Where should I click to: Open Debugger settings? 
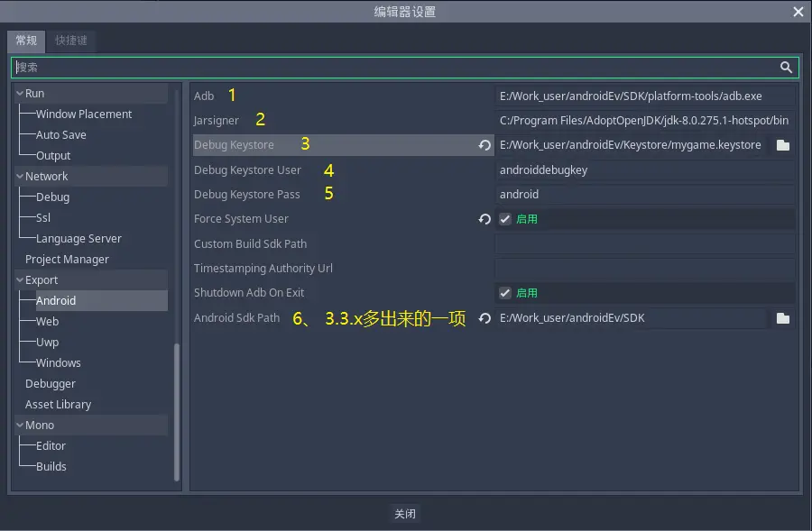(x=51, y=383)
